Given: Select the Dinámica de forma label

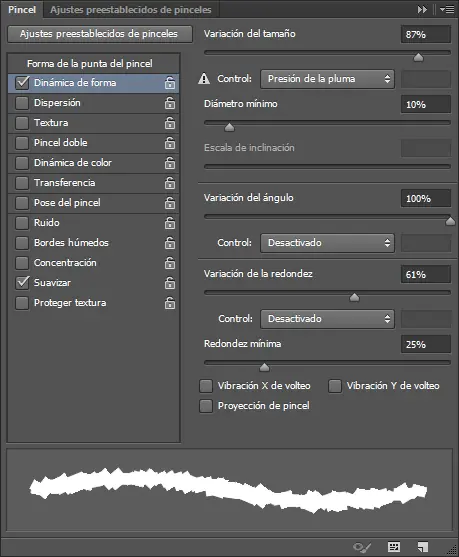Looking at the screenshot, I should [x=75, y=83].
